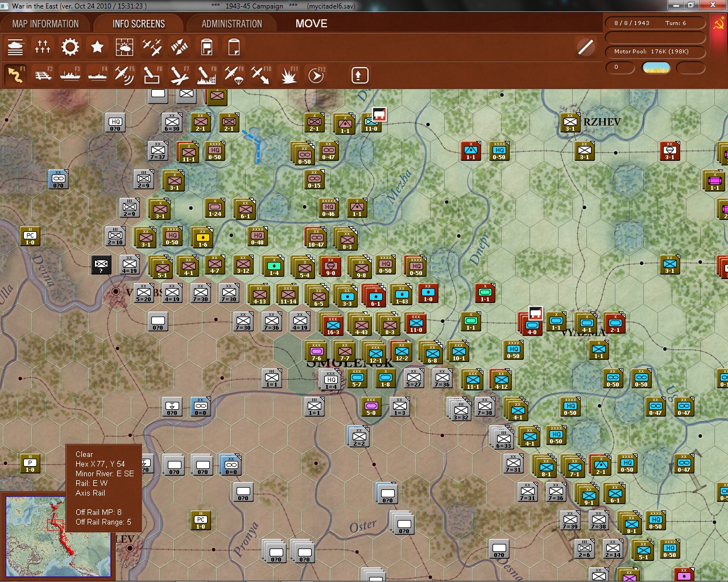Click the Mogilev city marker
The height and width of the screenshot is (582, 728).
click(130, 548)
